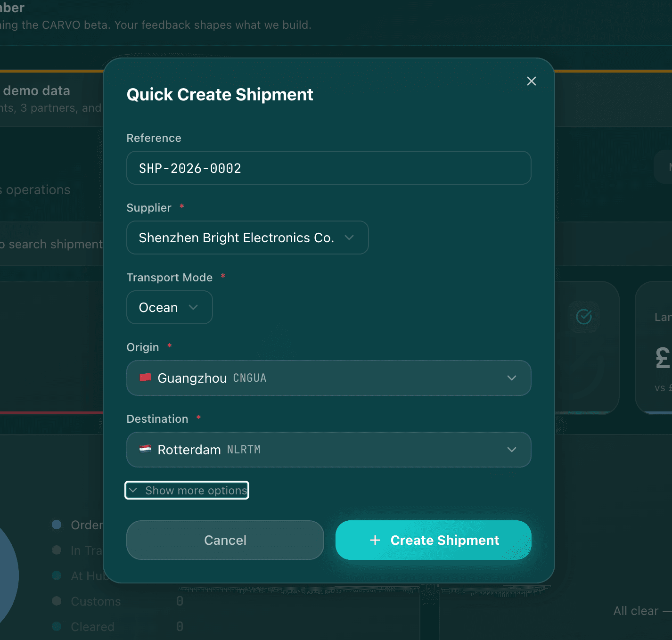This screenshot has width=672, height=640.
Task: Click the Cleared status dot in the legend
Action: (57, 625)
